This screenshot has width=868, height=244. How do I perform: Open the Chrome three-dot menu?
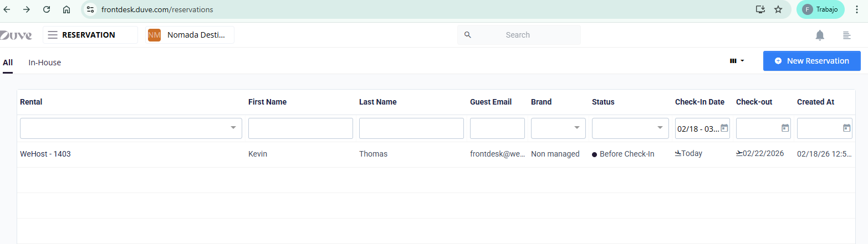pyautogui.click(x=857, y=9)
